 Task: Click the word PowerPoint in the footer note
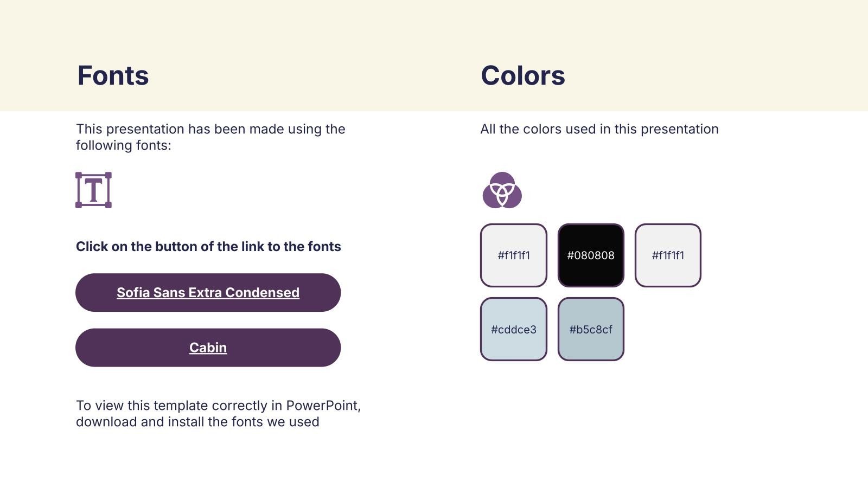(322, 406)
